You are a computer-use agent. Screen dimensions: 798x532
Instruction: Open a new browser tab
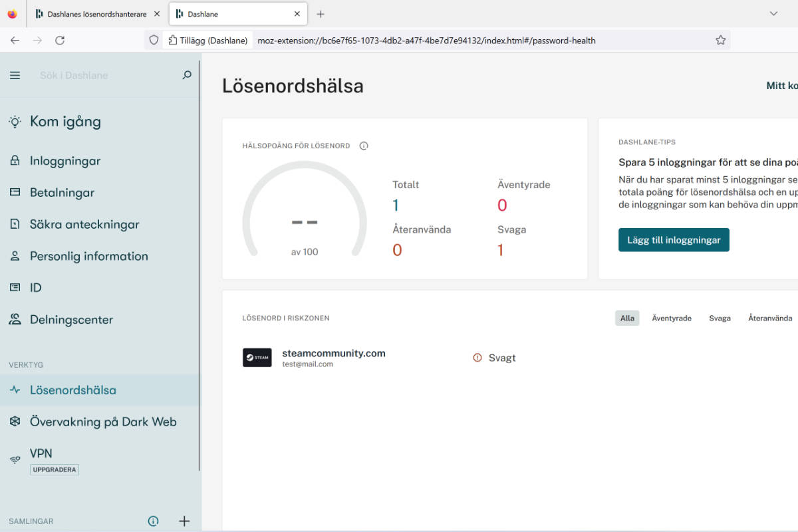tap(321, 14)
